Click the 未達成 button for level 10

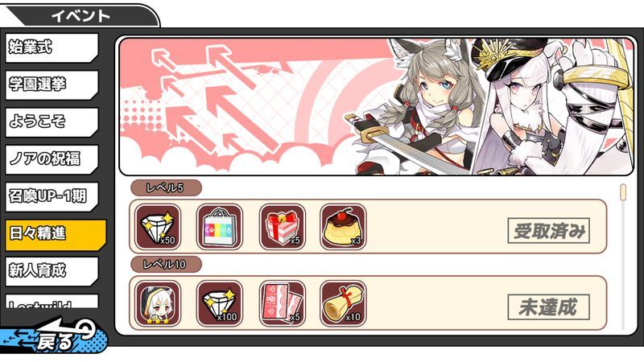(549, 307)
